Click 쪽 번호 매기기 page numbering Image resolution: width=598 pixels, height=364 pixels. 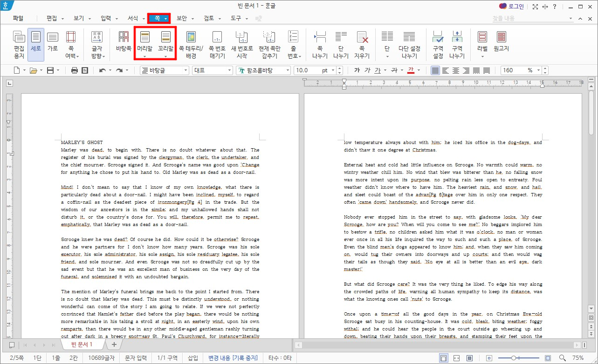click(x=217, y=44)
